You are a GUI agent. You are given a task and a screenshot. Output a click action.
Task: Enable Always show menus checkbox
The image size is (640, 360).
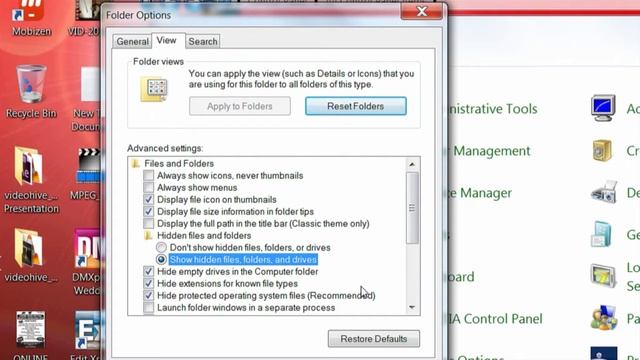pos(149,187)
